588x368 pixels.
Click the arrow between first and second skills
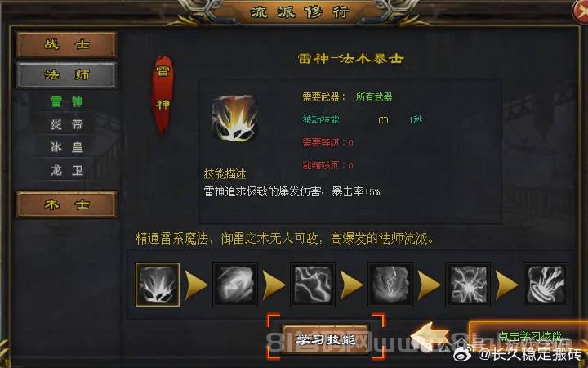coord(197,285)
